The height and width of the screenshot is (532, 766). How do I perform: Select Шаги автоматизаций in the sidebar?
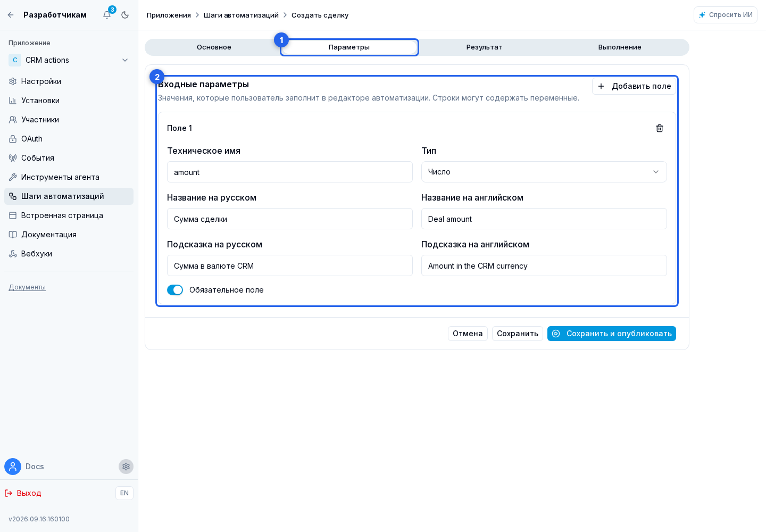click(x=69, y=196)
